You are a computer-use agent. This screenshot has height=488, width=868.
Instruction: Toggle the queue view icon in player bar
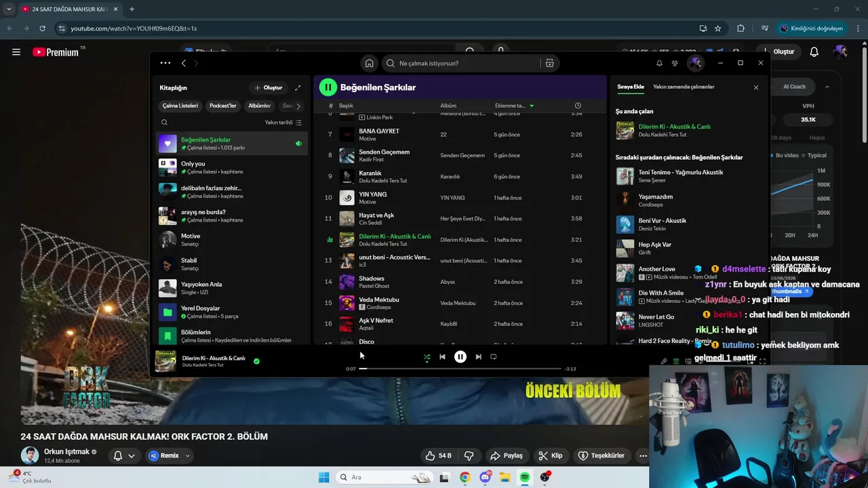(x=676, y=361)
